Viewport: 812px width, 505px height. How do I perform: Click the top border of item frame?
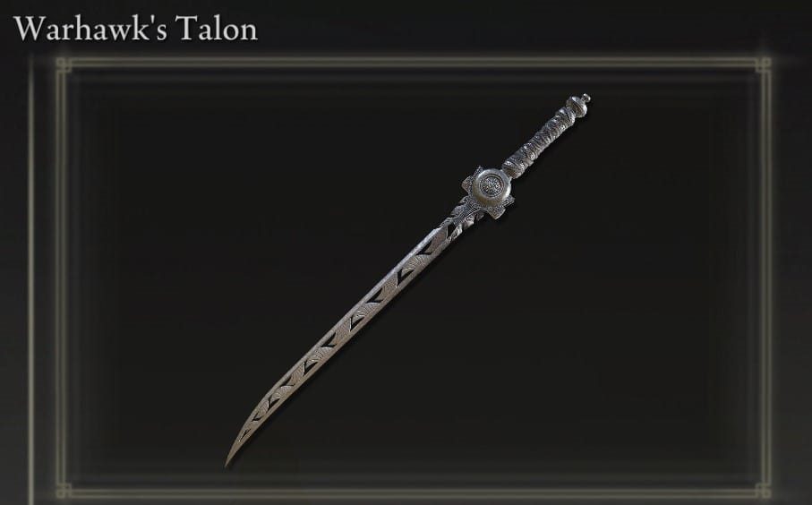414,63
